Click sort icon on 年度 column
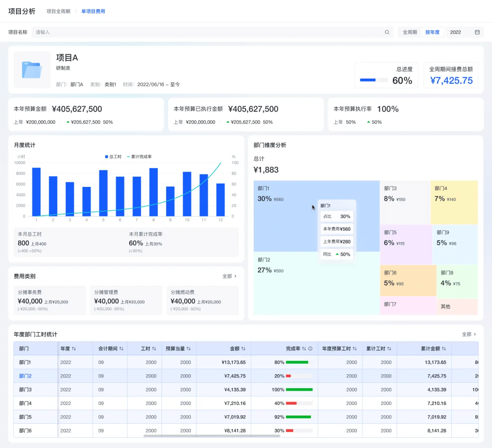The width and height of the screenshot is (492, 448). point(74,349)
